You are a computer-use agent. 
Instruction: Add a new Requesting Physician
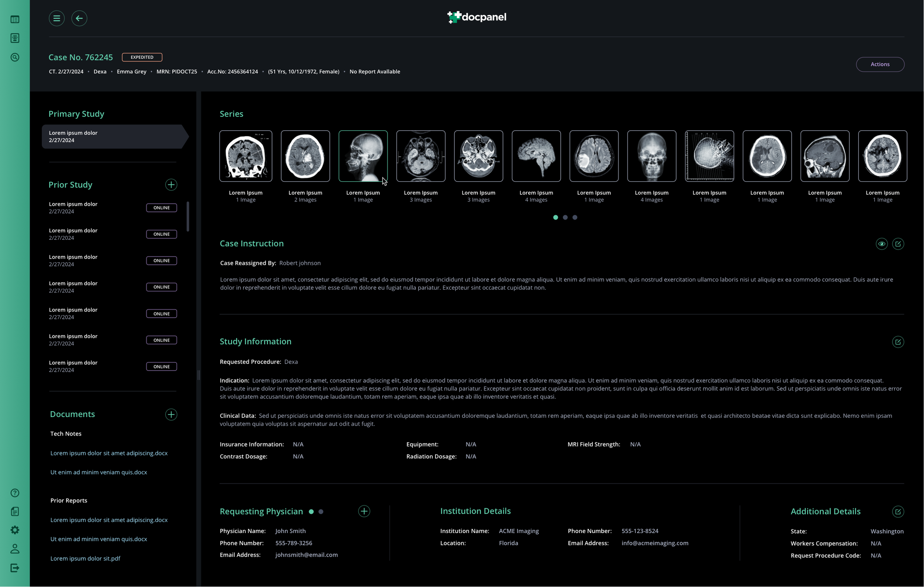[x=364, y=511]
